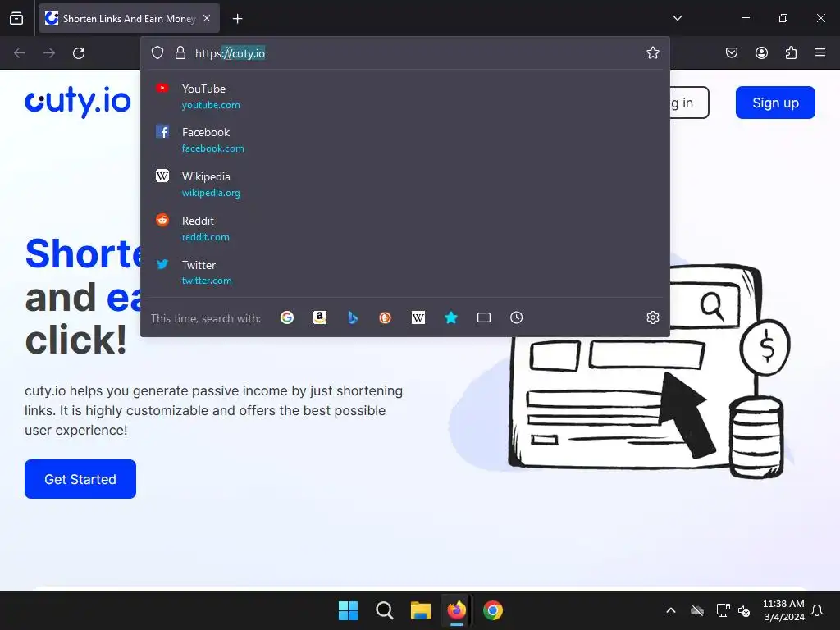Launch Google Chrome from taskbar

click(x=493, y=610)
